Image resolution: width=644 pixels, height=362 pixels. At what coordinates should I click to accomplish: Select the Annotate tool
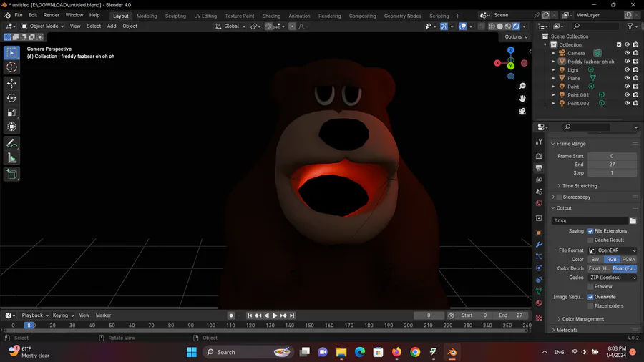click(x=11, y=143)
